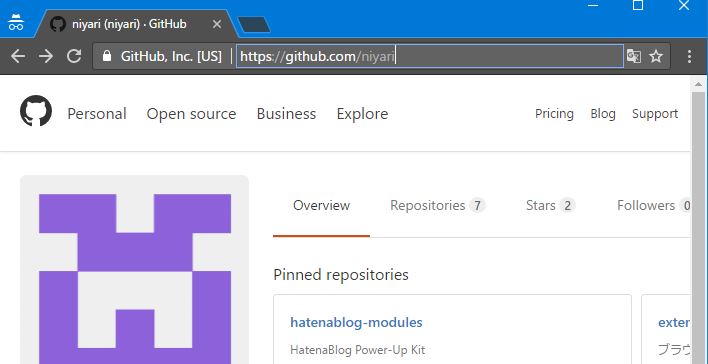
Task: Open the translate page icon
Action: pyautogui.click(x=633, y=56)
